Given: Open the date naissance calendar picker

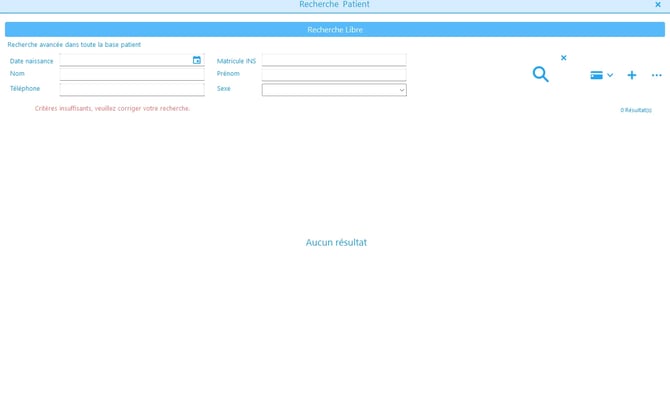Looking at the screenshot, I should [x=197, y=60].
